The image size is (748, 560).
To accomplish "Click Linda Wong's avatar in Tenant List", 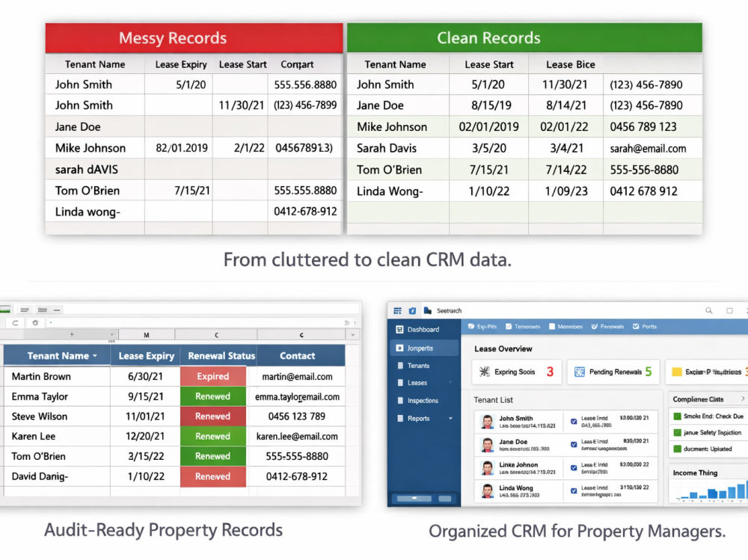I will [x=487, y=490].
